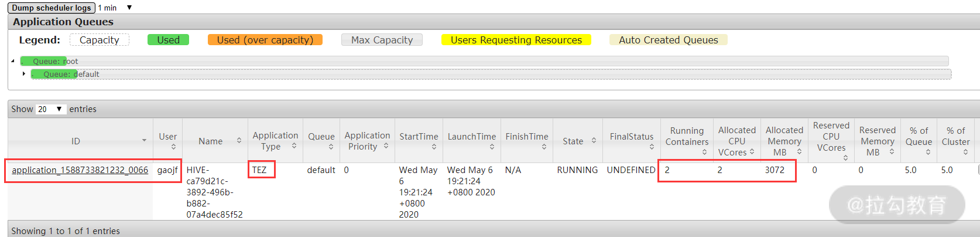
Task: Sort by Application Type column
Action: [x=275, y=141]
